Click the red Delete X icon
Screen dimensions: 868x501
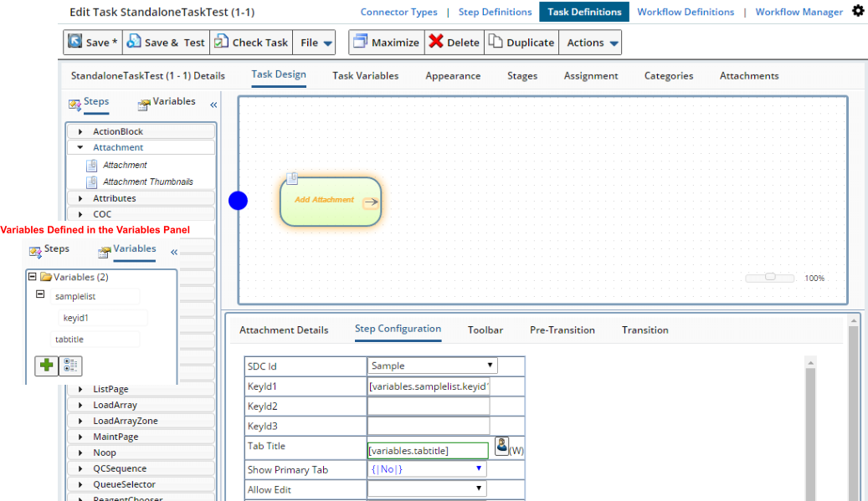pos(436,41)
